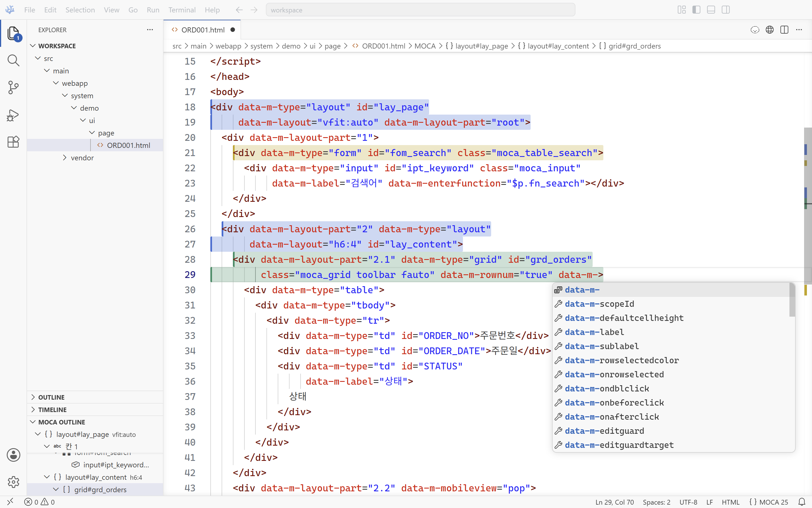Viewport: 812px width, 508px height.
Task: Select the ORD001.html editor tab
Action: click(x=202, y=30)
